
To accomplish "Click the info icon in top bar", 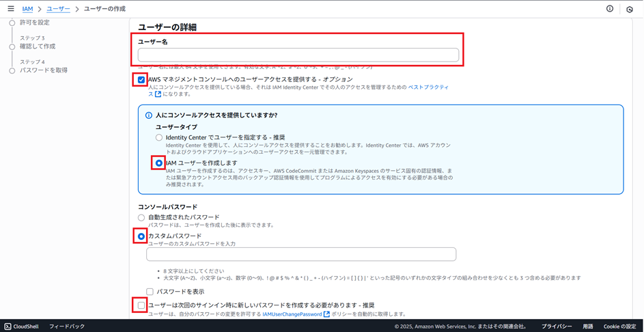I will tap(610, 9).
